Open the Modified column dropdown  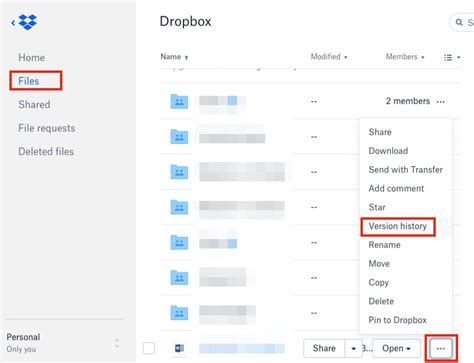click(x=329, y=57)
